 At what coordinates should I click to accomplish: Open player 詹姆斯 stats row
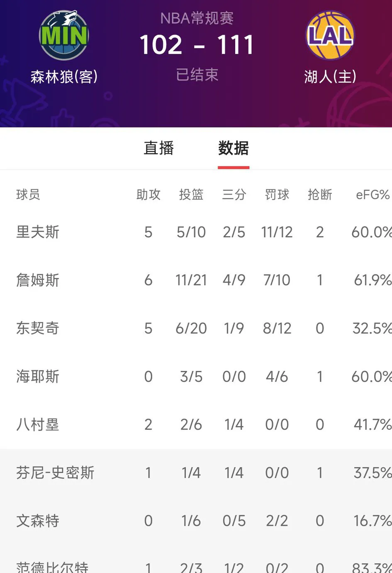point(38,280)
